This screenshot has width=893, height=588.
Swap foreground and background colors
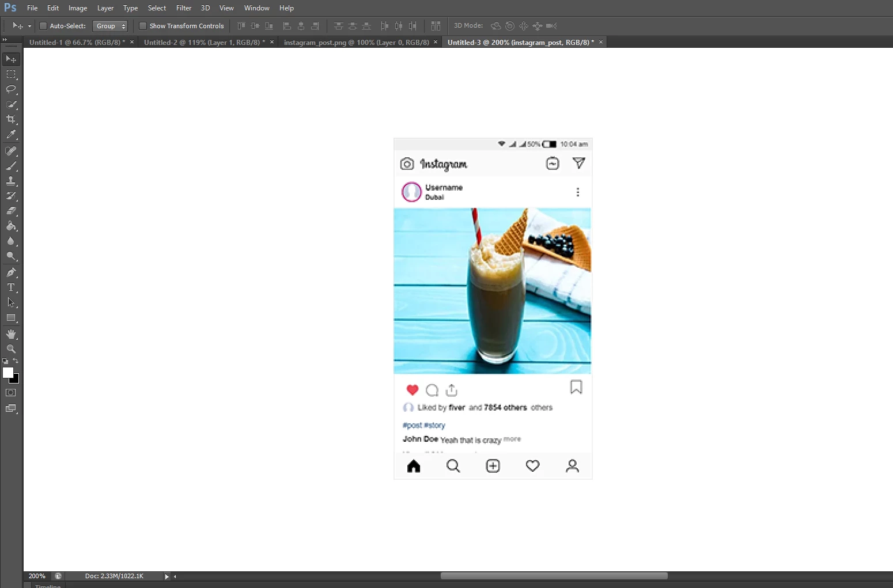tap(16, 361)
